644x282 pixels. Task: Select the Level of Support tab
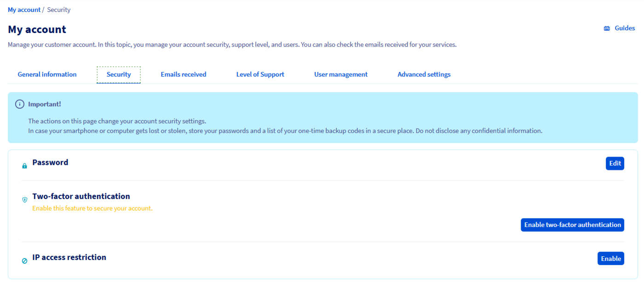point(260,74)
